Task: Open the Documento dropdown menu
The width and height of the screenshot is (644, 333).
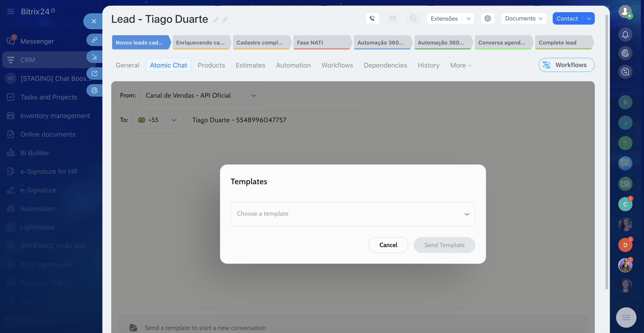Action: 523,18
